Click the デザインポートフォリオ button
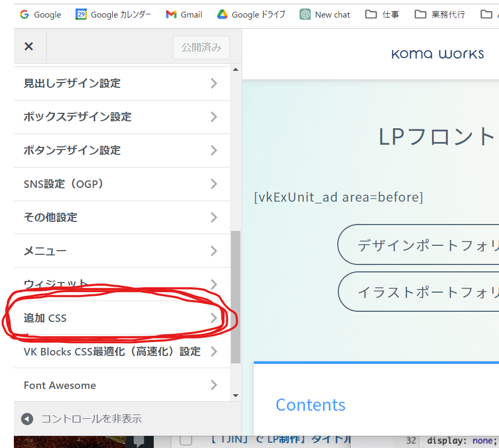Image resolution: width=499 pixels, height=448 pixels. (x=420, y=245)
